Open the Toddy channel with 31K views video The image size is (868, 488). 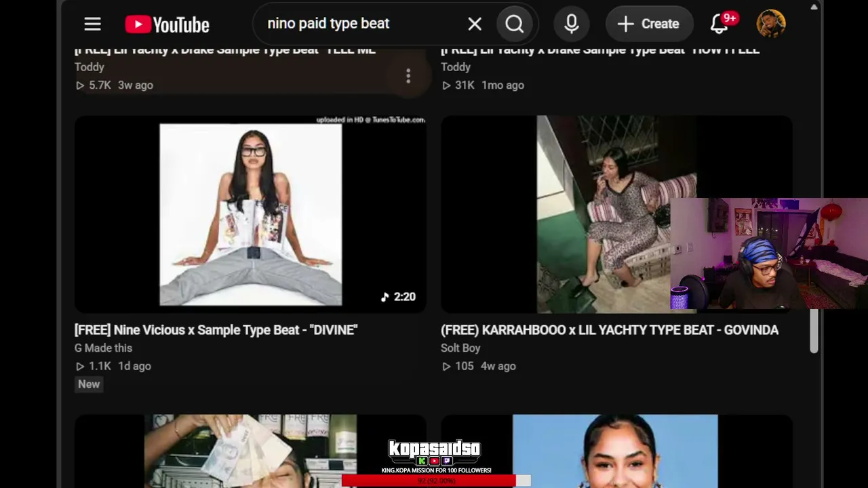click(456, 67)
